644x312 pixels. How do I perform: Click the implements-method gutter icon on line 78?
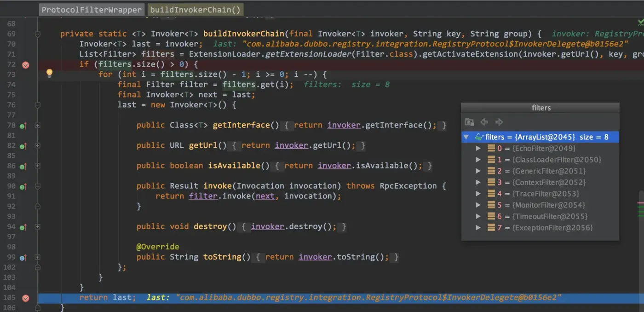pyautogui.click(x=23, y=125)
